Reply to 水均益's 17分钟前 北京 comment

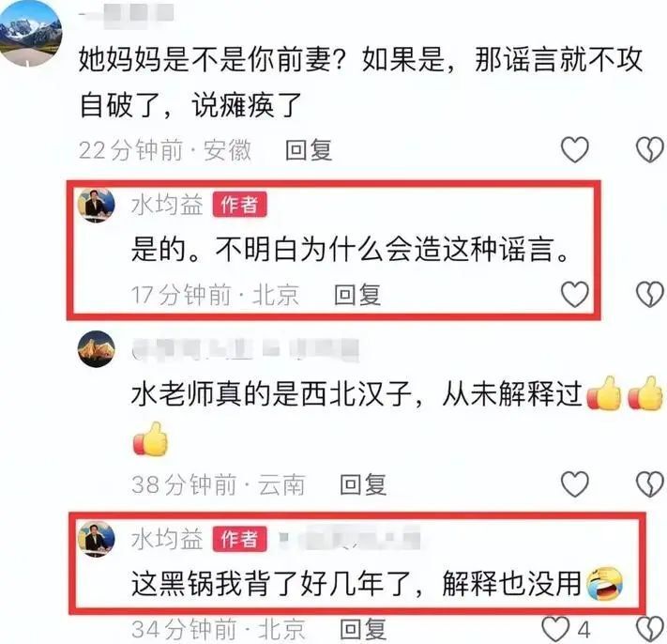(357, 295)
